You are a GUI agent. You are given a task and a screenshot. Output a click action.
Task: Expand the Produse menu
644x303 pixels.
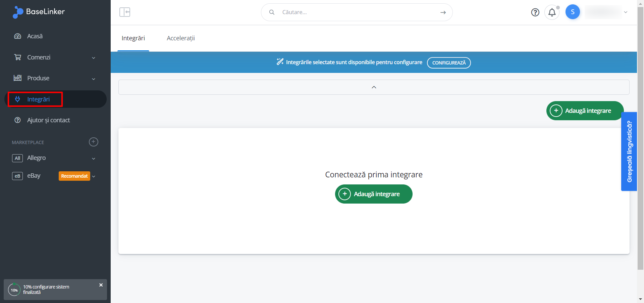click(94, 79)
